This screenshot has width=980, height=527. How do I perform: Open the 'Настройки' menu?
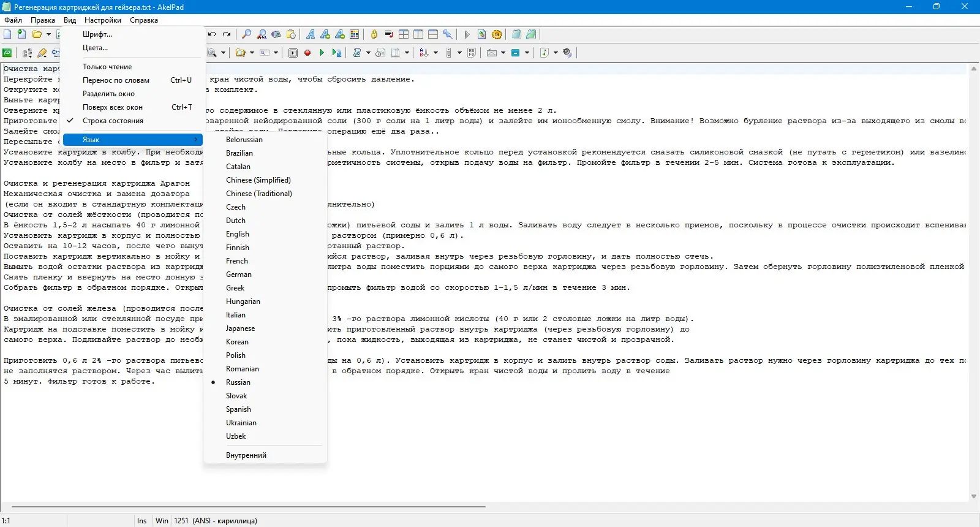(x=103, y=20)
